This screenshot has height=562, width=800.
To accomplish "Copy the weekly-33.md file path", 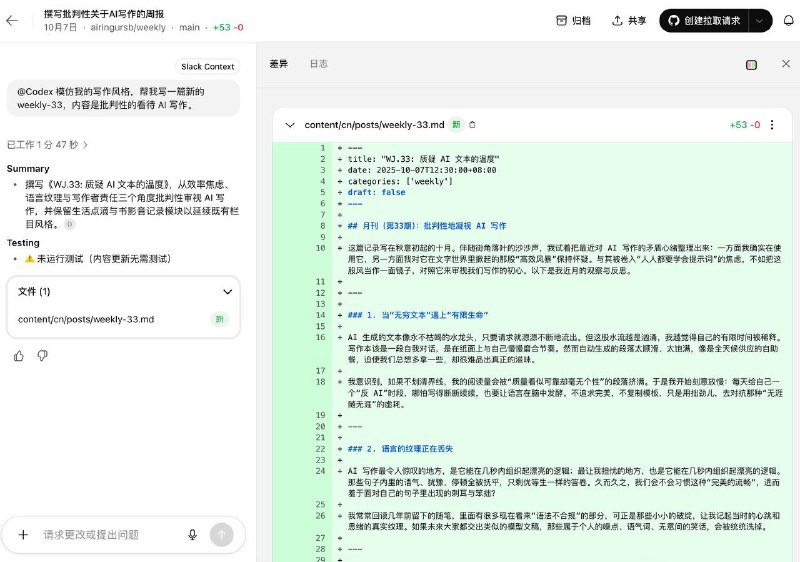I will [x=473, y=125].
